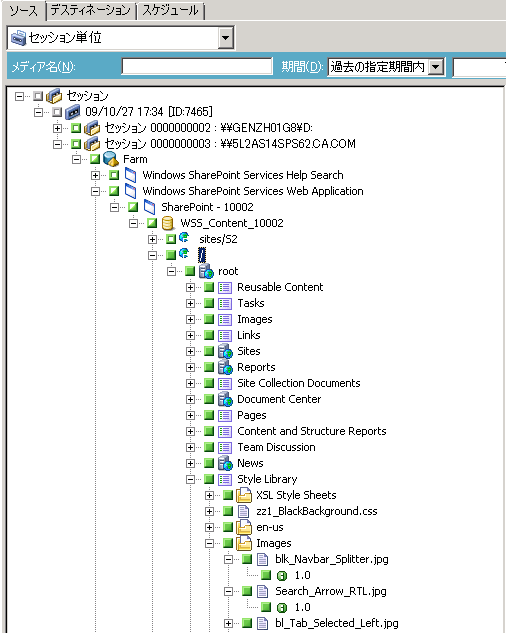Expand Windows SharePoint Services Help Search

(x=95, y=175)
